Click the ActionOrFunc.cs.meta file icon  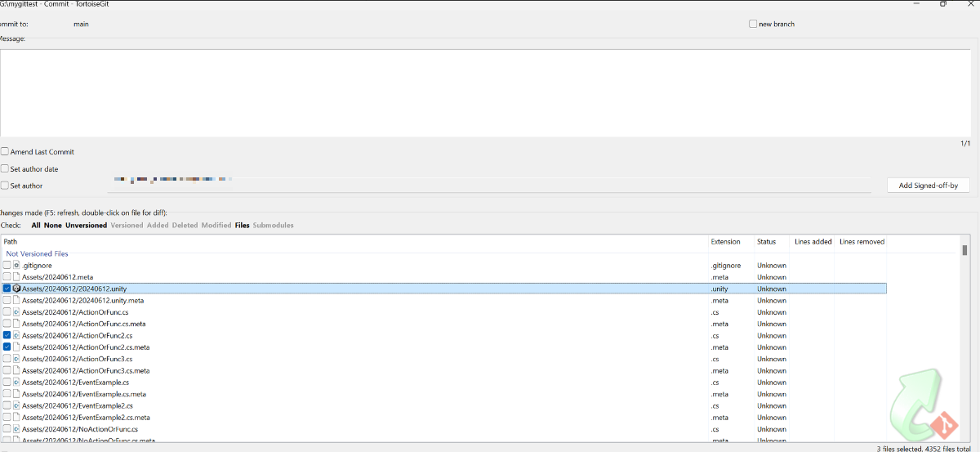[x=16, y=324]
